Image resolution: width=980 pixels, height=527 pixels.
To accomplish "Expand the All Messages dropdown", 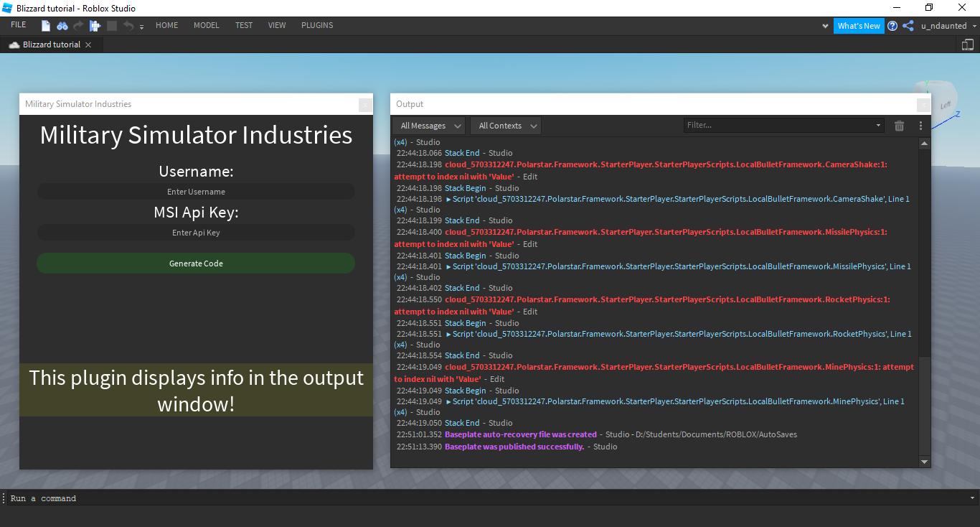I will pyautogui.click(x=428, y=126).
